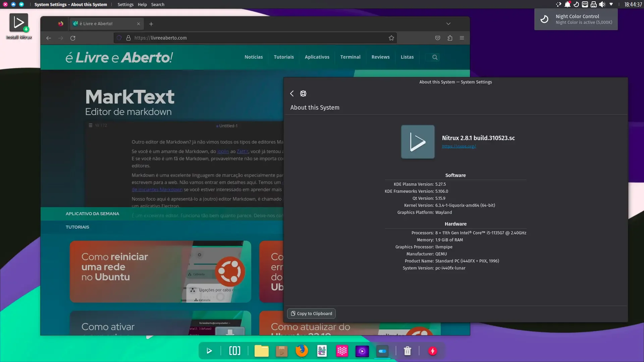Click Night Color moon icon in tray
The image size is (644, 362).
[576, 4]
